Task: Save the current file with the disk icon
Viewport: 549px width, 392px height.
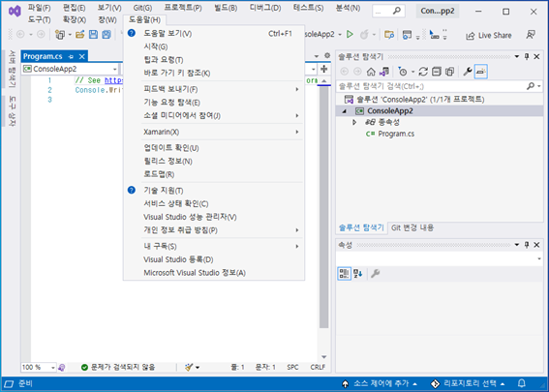Action: [x=93, y=35]
